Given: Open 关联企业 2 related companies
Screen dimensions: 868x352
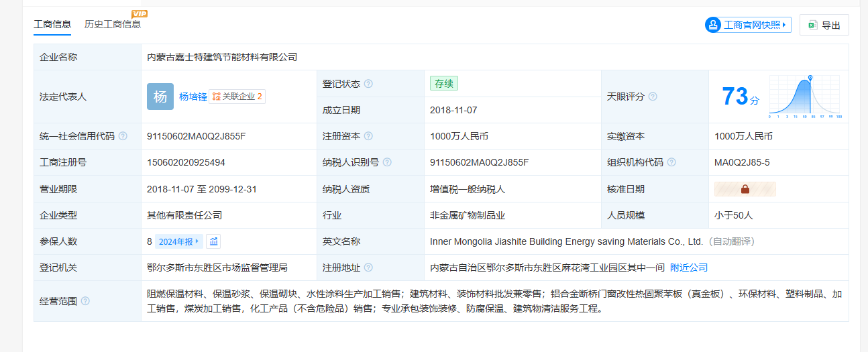Looking at the screenshot, I should tap(237, 97).
